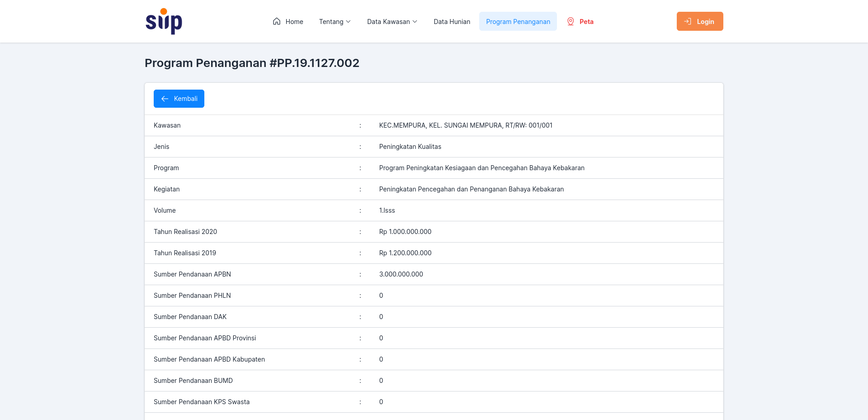Open the Peta map link
The height and width of the screenshot is (420, 868).
click(580, 21)
